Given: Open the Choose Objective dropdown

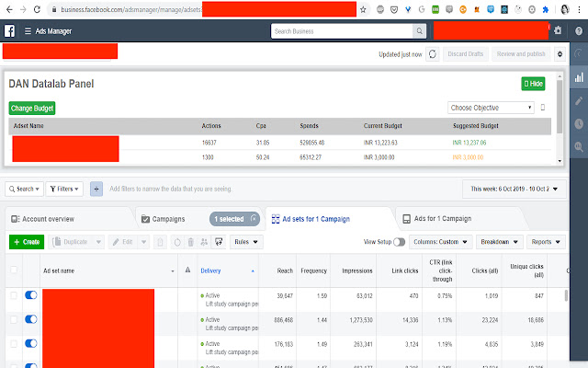Looking at the screenshot, I should pyautogui.click(x=491, y=108).
